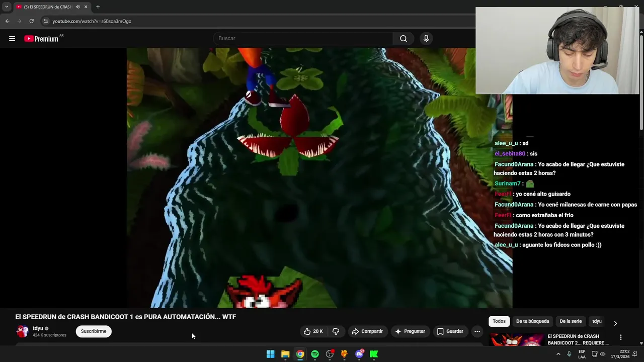The height and width of the screenshot is (362, 644).
Task: Dislike the video with thumbs-down
Action: [336, 331]
